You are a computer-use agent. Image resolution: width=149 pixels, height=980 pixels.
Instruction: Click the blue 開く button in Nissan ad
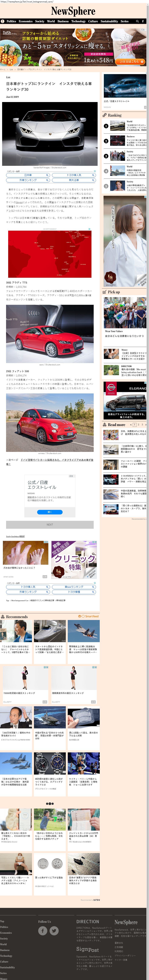click(x=50, y=512)
